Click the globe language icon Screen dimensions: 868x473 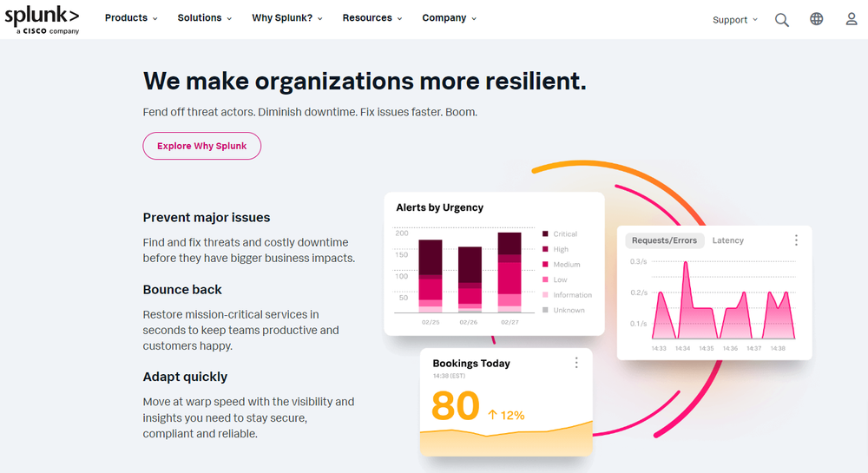817,19
